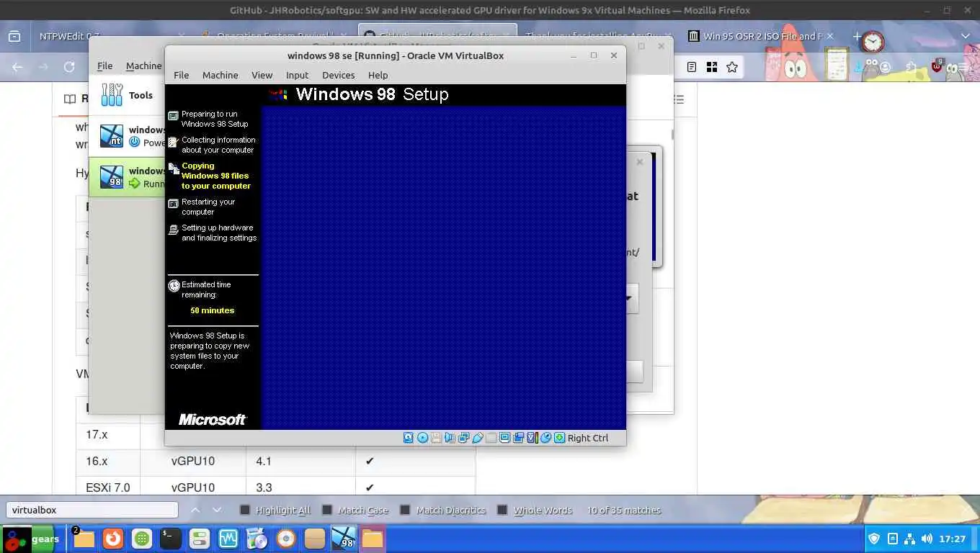Image resolution: width=980 pixels, height=553 pixels.
Task: Click '10 of 35 matches' find status
Action: point(623,510)
